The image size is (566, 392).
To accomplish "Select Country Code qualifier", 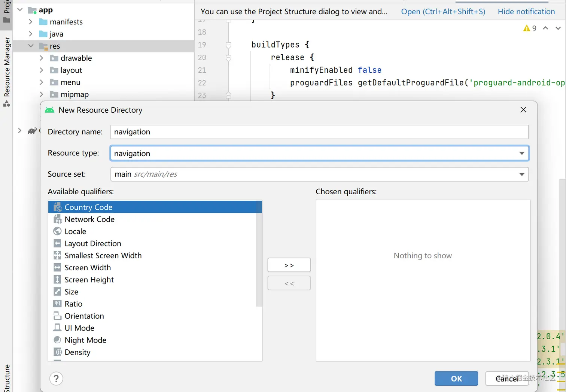I will (x=88, y=207).
